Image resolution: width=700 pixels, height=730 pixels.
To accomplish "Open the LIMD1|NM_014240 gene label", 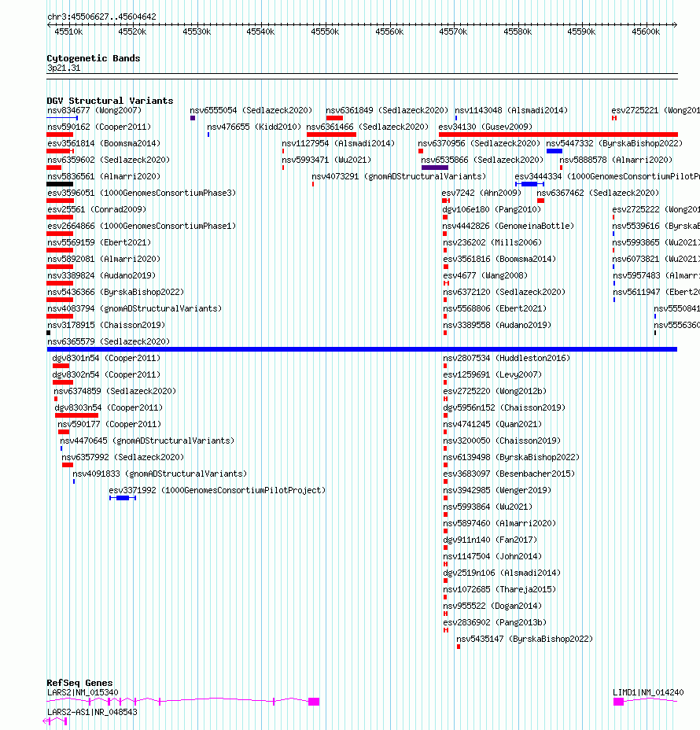I will tap(648, 692).
